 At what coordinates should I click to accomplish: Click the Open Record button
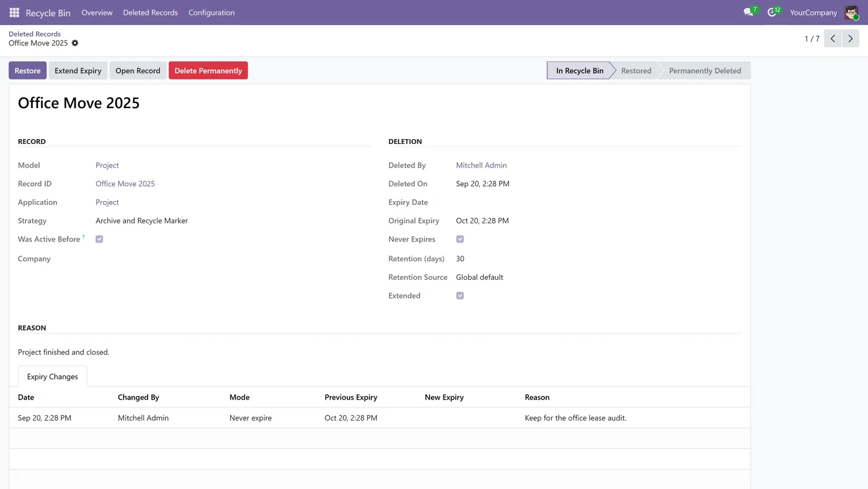[x=138, y=71]
